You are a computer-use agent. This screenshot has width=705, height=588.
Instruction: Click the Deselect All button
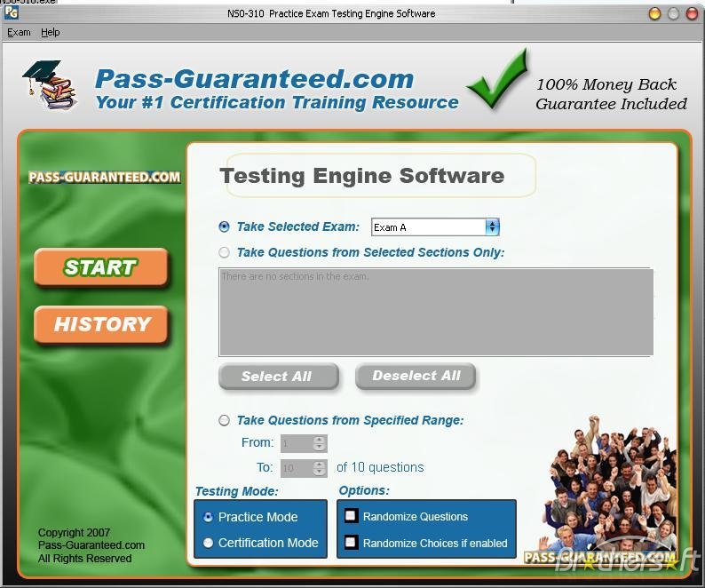416,376
